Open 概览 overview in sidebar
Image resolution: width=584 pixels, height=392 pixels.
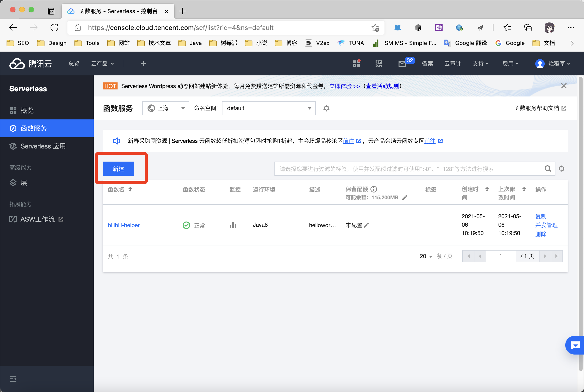point(47,110)
